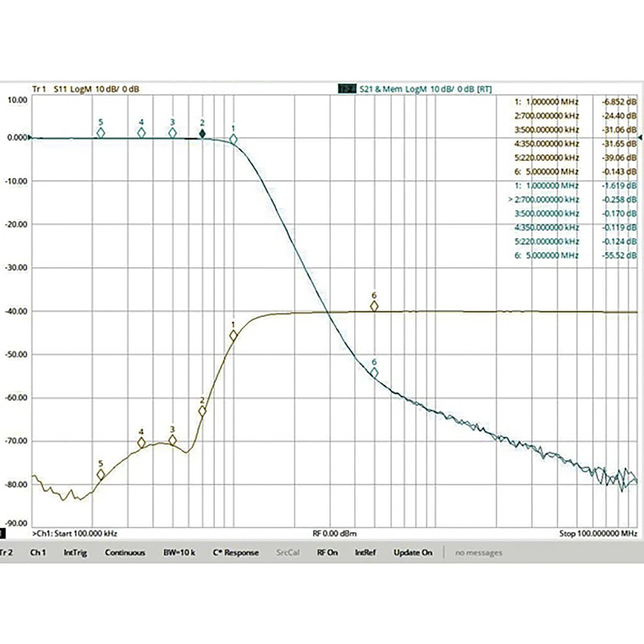Click the Continuous sweep status
Viewport: 644px width, 644px height.
[125, 552]
